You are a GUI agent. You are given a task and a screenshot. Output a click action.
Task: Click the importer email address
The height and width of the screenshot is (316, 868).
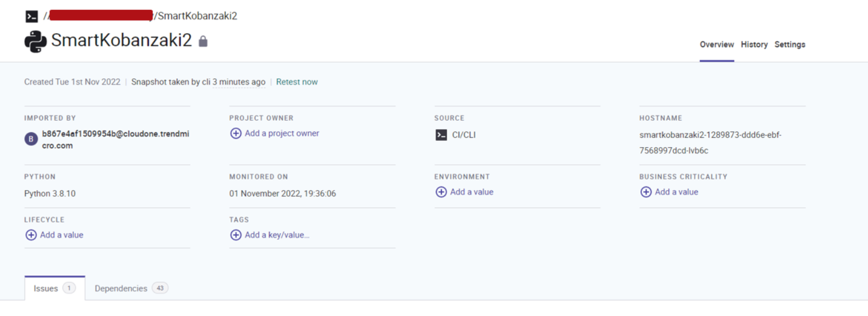115,140
